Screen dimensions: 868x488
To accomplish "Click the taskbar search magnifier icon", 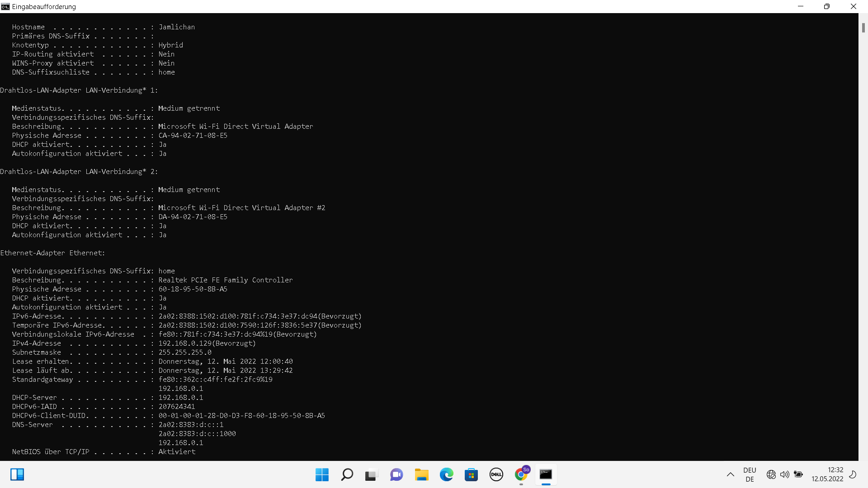I will tap(347, 474).
